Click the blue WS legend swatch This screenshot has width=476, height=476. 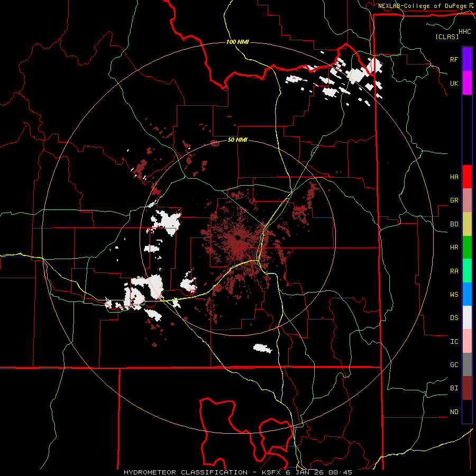coord(467,294)
